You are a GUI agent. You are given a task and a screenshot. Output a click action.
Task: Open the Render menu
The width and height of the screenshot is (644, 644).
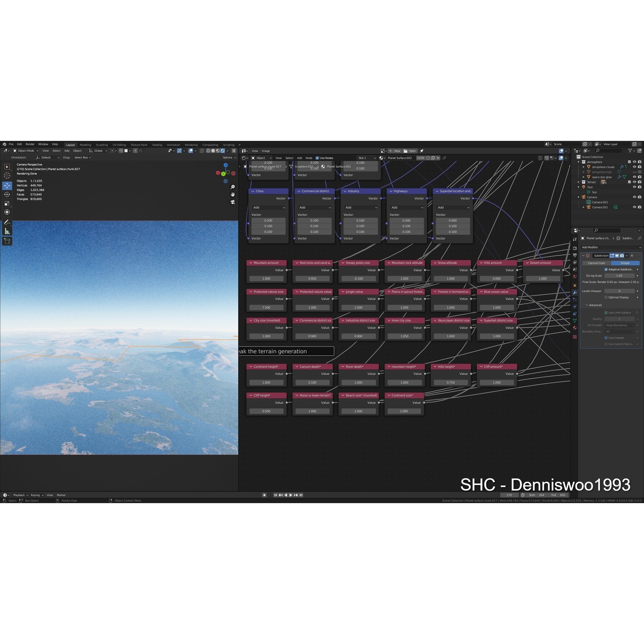30,144
